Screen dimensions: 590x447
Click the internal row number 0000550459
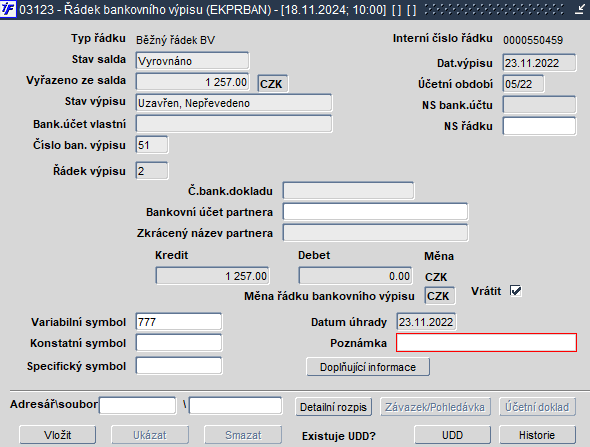tap(533, 40)
